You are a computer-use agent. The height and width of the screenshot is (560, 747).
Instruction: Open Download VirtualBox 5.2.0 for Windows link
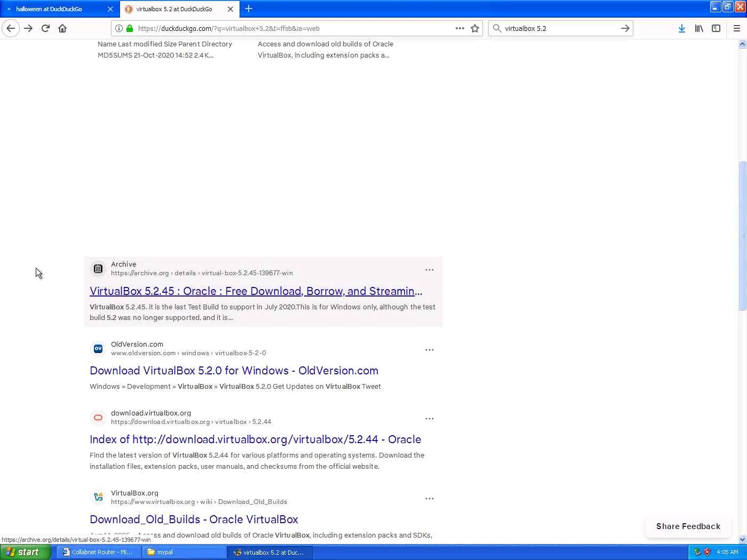[x=234, y=371]
